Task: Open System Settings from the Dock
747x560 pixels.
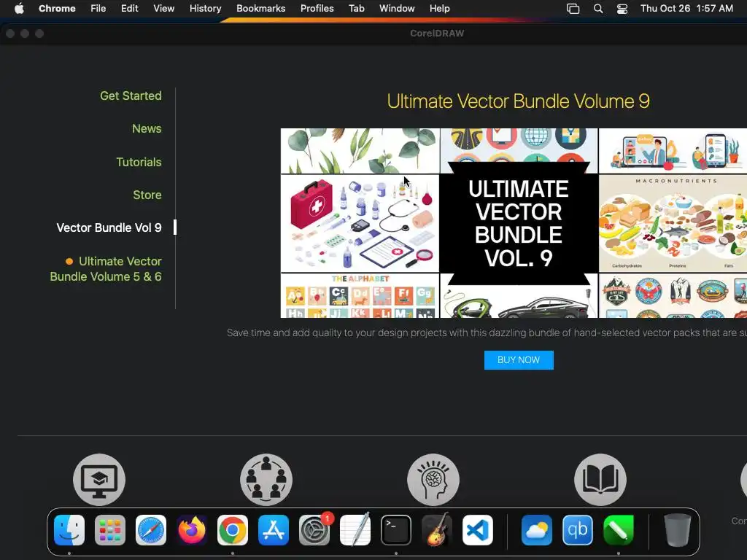Action: (x=314, y=530)
